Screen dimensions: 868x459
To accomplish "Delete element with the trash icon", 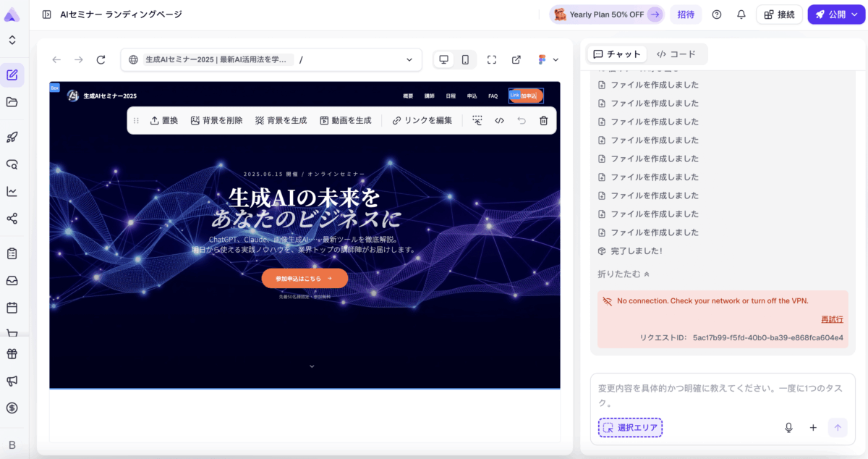I will coord(544,120).
